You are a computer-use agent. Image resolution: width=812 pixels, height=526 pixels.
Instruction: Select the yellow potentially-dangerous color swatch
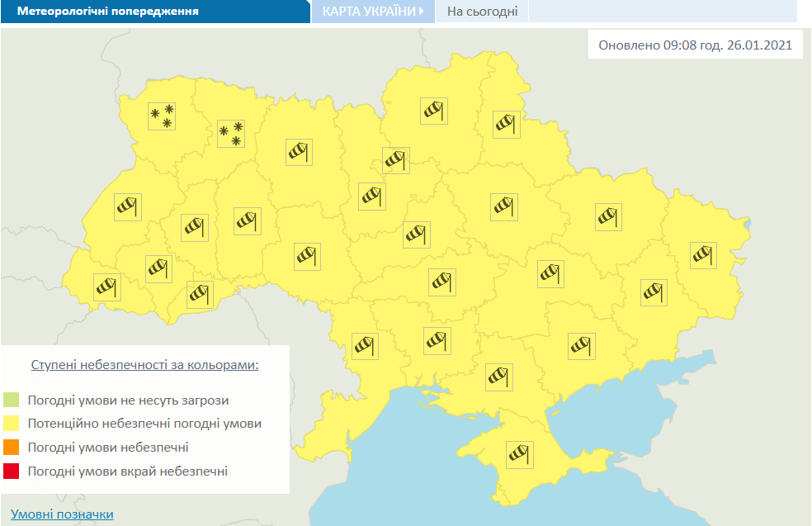point(12,421)
